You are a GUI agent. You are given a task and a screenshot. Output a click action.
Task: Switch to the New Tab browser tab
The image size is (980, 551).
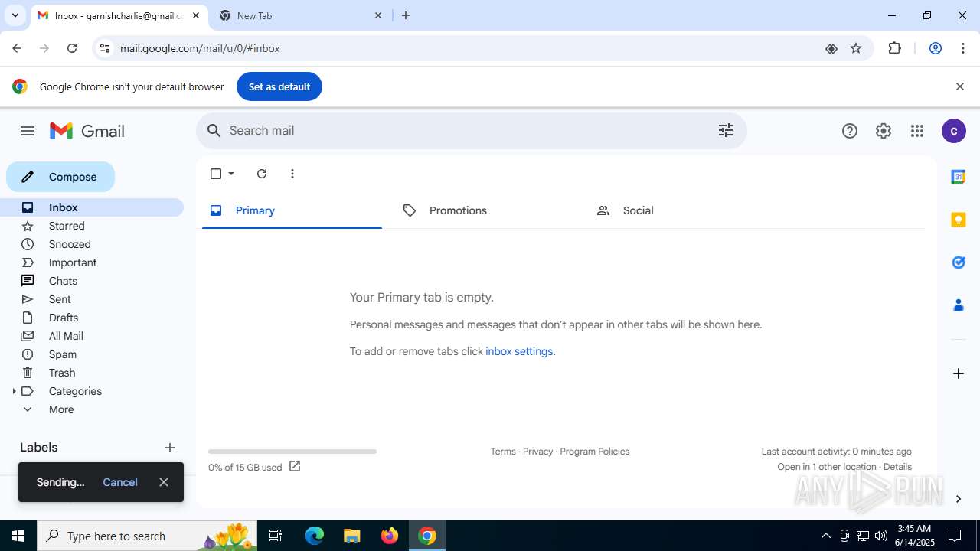point(300,15)
